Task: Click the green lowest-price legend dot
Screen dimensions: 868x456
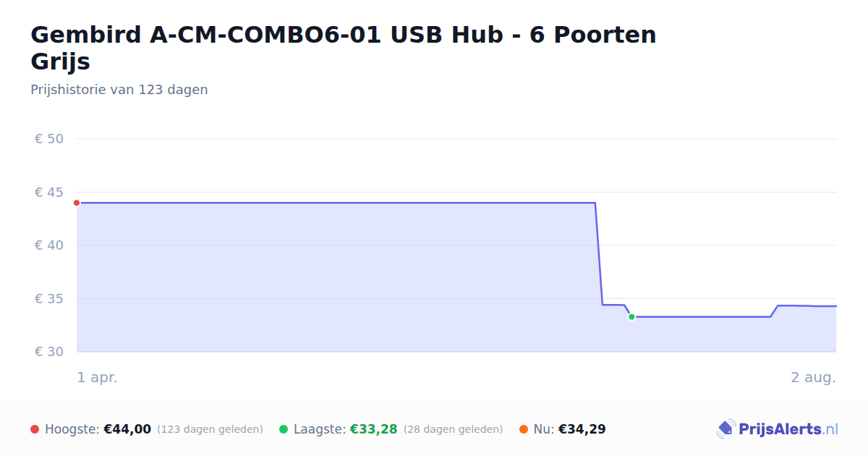Action: [x=284, y=429]
